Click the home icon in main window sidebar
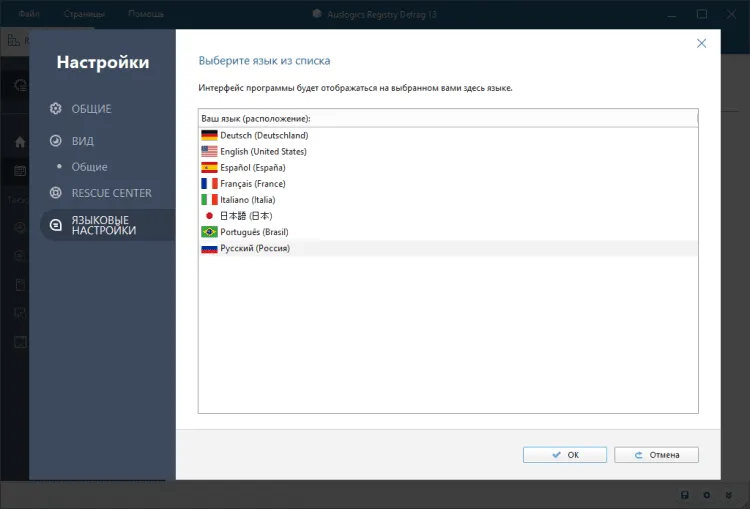Screen dimensions: 750x509 [20, 142]
